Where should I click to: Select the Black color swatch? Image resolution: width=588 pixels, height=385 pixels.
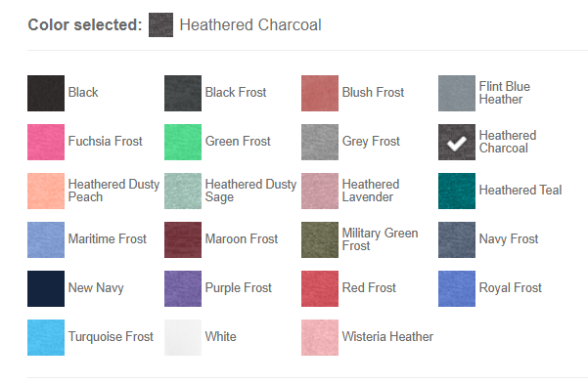pyautogui.click(x=46, y=93)
